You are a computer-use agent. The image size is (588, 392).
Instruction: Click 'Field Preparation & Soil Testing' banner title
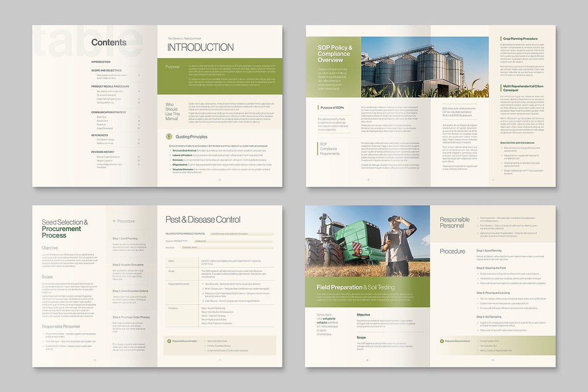pos(356,287)
